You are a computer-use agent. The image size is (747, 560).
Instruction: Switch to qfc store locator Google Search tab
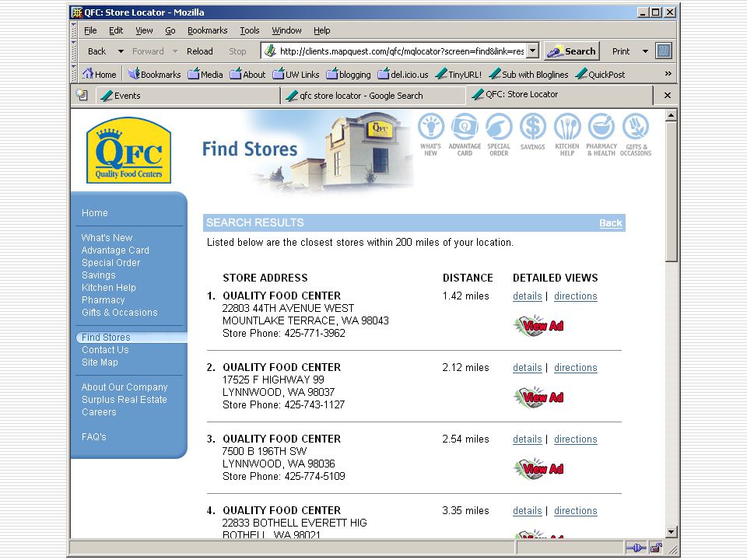point(373,95)
